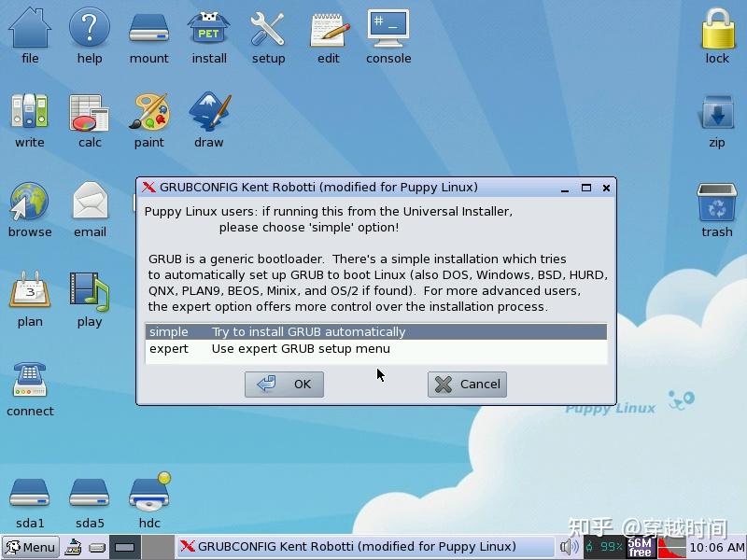Open the mount drives tool
This screenshot has height=560, width=747.
(148, 30)
